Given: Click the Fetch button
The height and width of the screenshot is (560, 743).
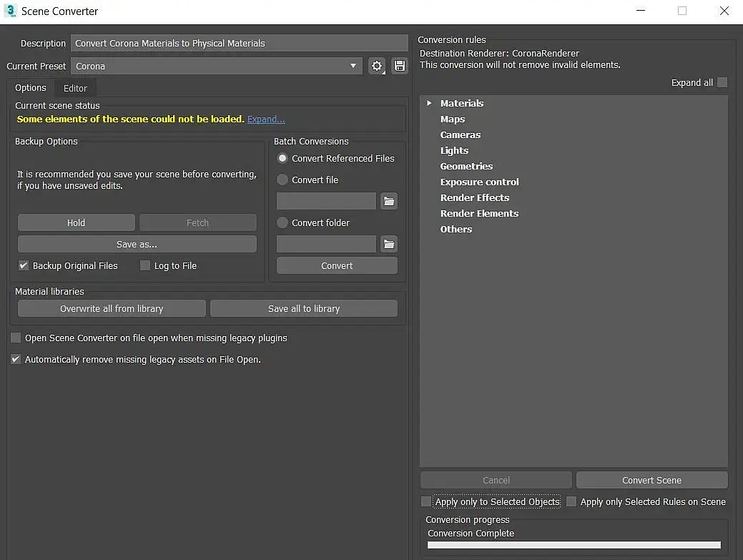Looking at the screenshot, I should pyautogui.click(x=197, y=222).
